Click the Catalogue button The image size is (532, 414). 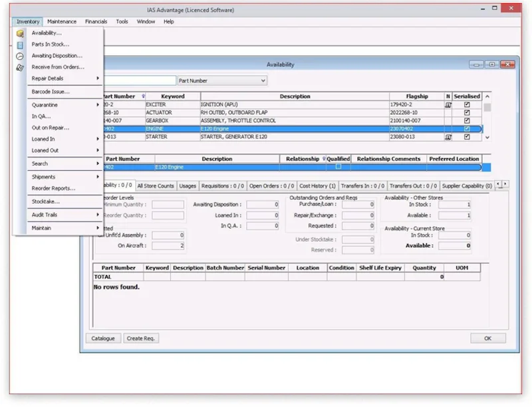pos(103,338)
